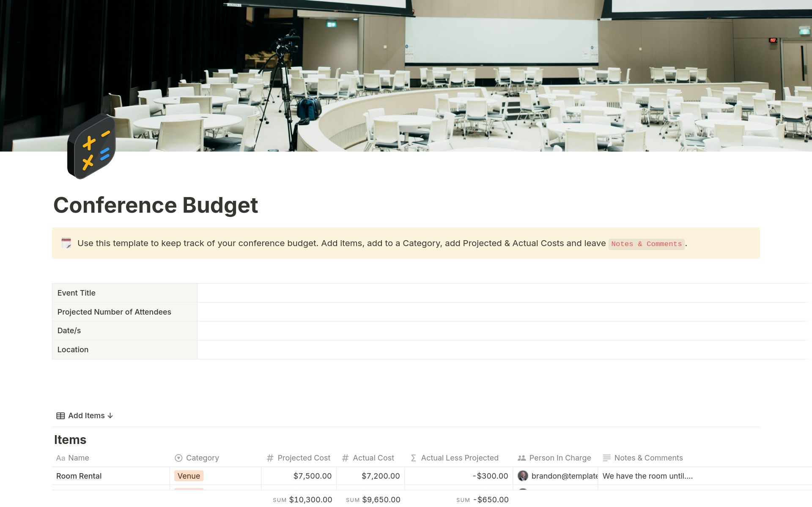The height and width of the screenshot is (507, 812).
Task: Click the hash icon on Projected Cost header
Action: pyautogui.click(x=269, y=458)
